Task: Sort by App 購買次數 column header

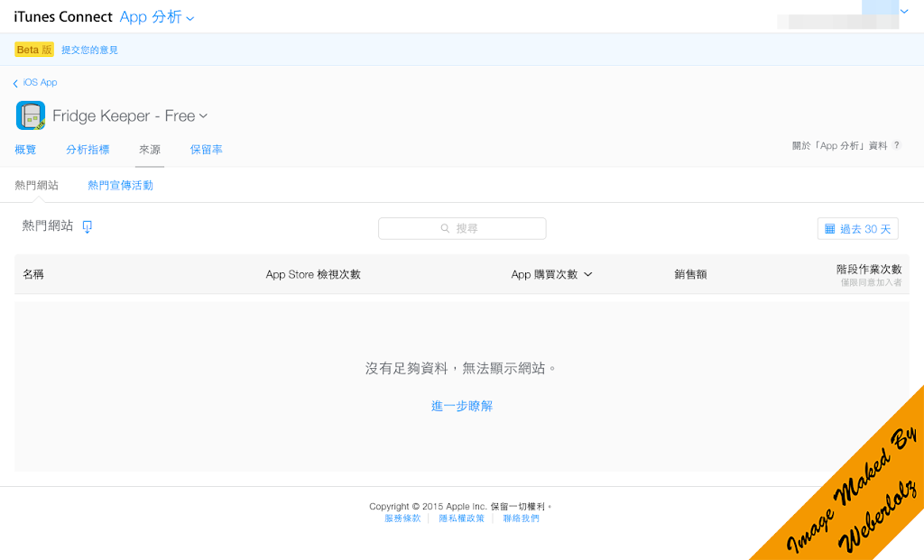Action: click(x=551, y=274)
